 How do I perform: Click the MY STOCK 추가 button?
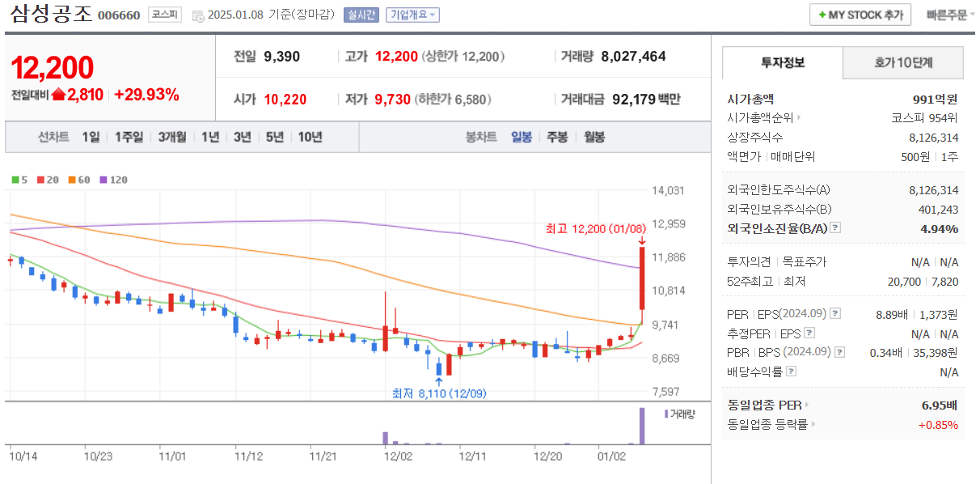pyautogui.click(x=860, y=15)
